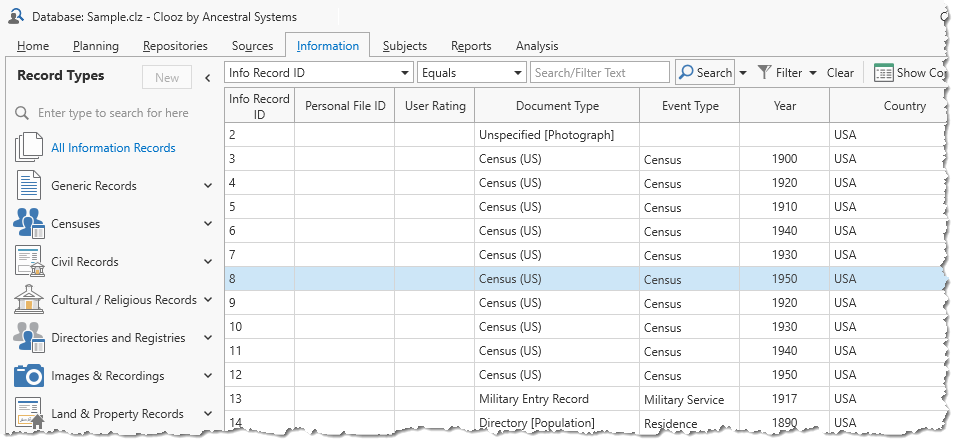Open the Equals comparison dropdown
This screenshot has height=442, width=956.
pos(517,73)
